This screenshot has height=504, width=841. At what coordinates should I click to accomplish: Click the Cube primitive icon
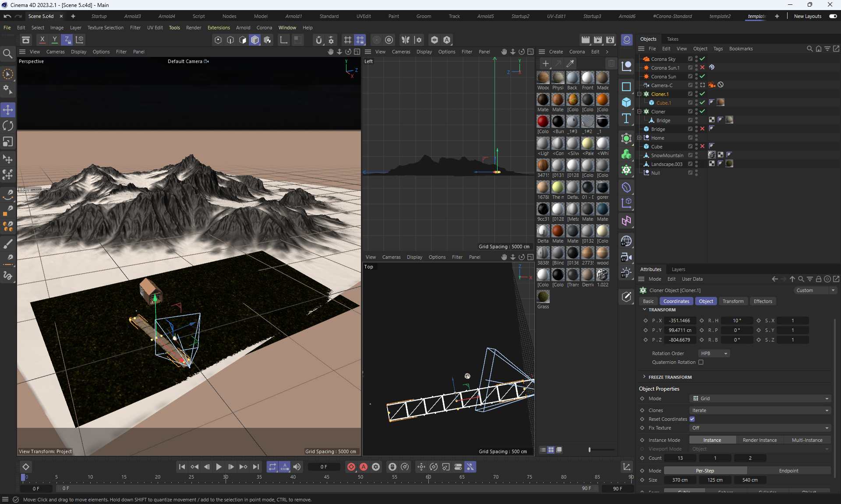pos(626,102)
